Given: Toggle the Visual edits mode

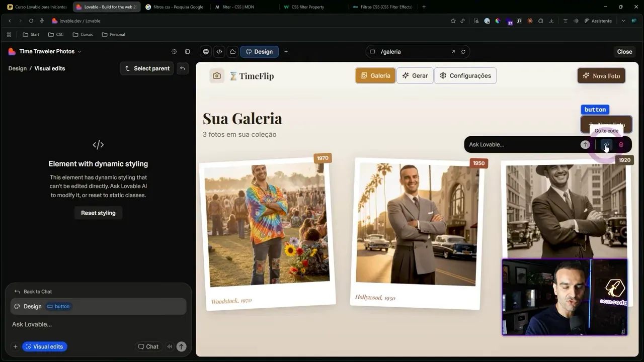Looking at the screenshot, I should 44,346.
